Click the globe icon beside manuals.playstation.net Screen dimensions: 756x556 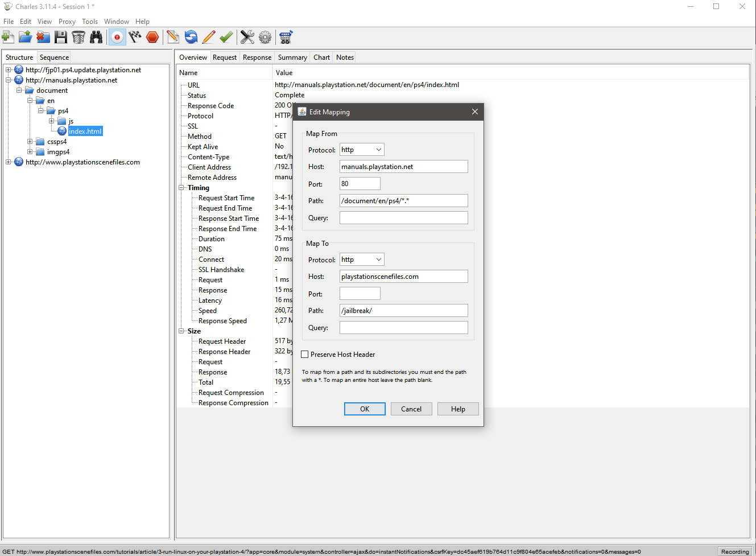pyautogui.click(x=19, y=80)
